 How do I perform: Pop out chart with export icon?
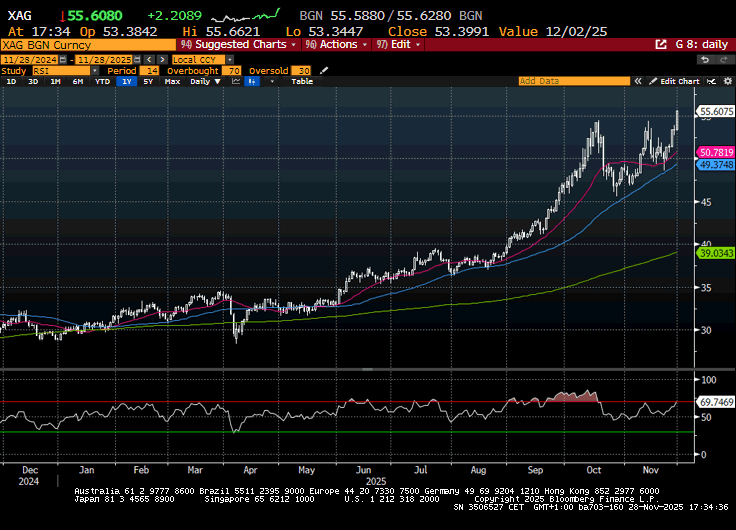(661, 45)
